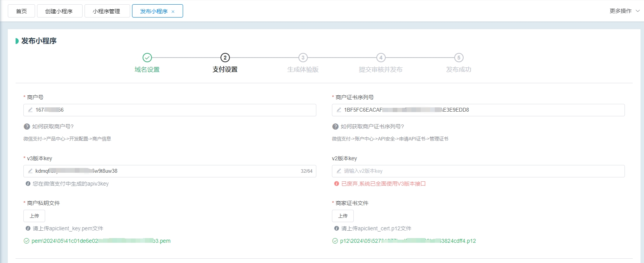The width and height of the screenshot is (644, 263).
Task: Click help icon beside 如何获取商户号
Action: 27,126
